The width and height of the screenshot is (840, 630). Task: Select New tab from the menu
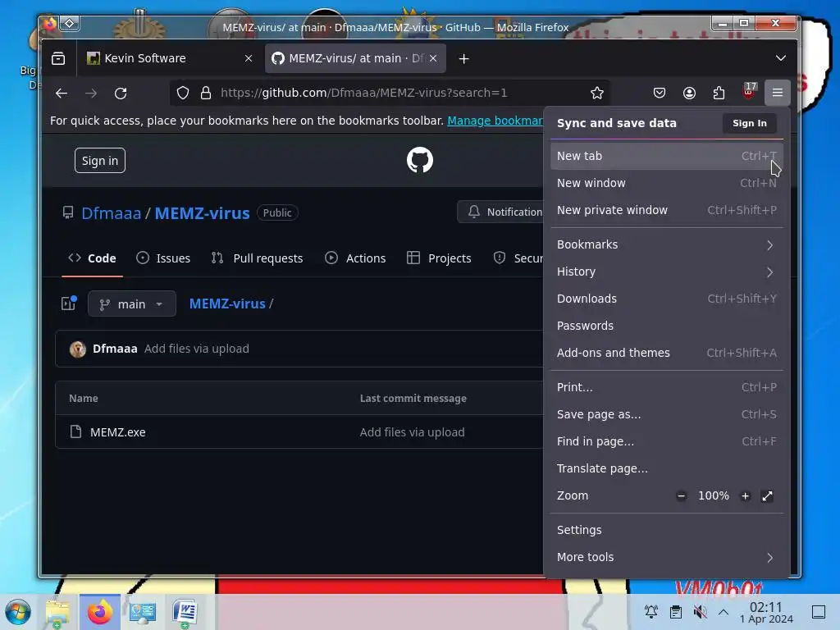pos(666,156)
